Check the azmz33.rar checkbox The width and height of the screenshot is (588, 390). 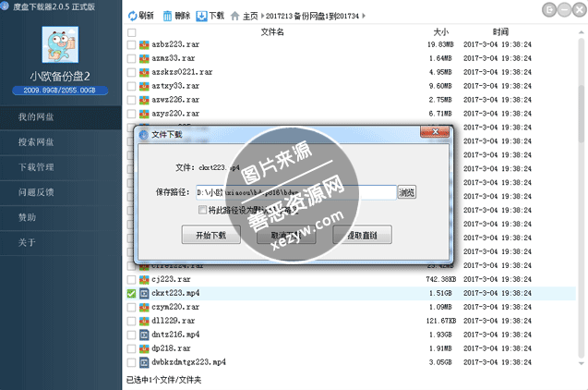(x=131, y=59)
